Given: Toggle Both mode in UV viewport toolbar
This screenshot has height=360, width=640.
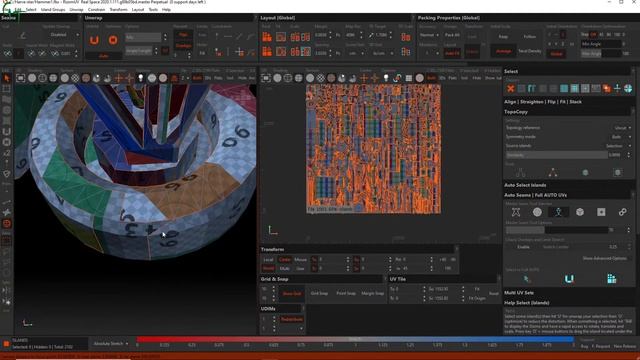Looking at the screenshot, I should coord(431,78).
